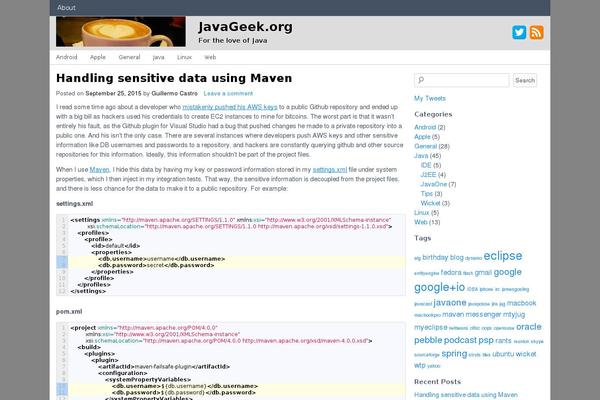Go to the Web nav tab
This screenshot has height=400, width=600.
tap(210, 57)
